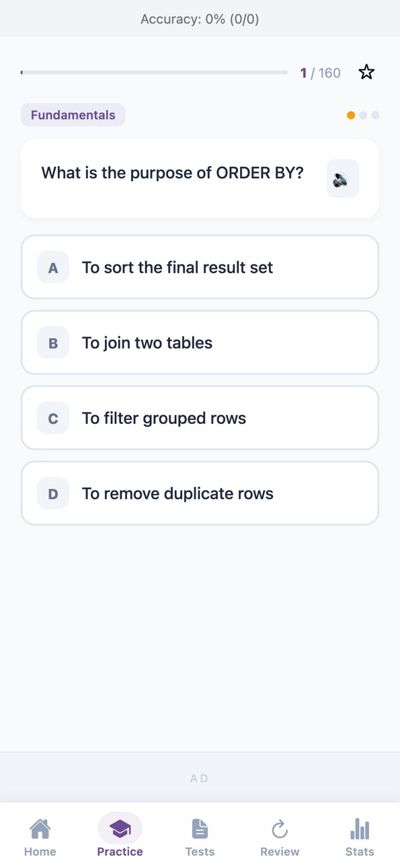Screen dimensions: 400x868
Task: Choose answer "To sort the final result set"
Action: point(200,267)
